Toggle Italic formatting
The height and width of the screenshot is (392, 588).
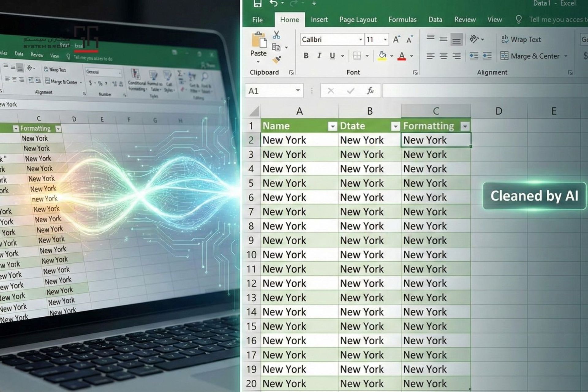pyautogui.click(x=319, y=56)
